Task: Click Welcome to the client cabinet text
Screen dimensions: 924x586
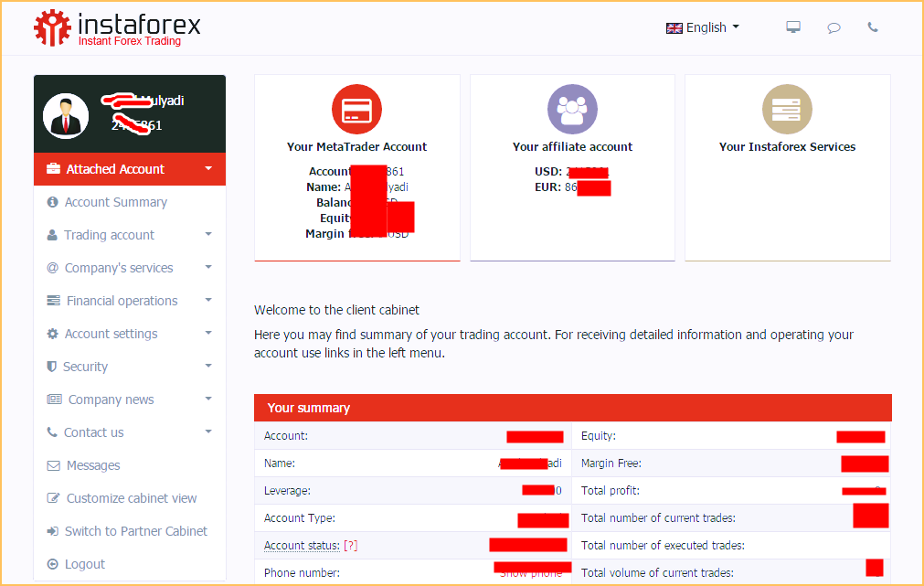Action: pyautogui.click(x=336, y=310)
